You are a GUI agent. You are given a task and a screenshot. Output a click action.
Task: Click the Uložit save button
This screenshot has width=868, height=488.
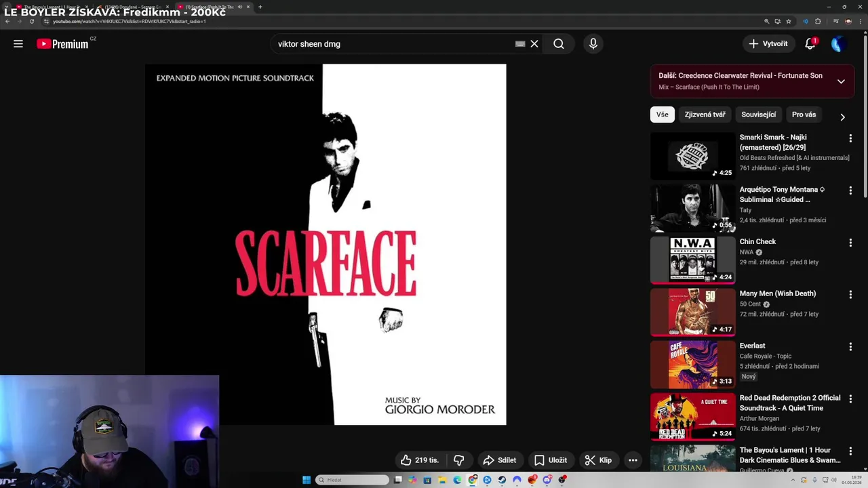(x=550, y=460)
